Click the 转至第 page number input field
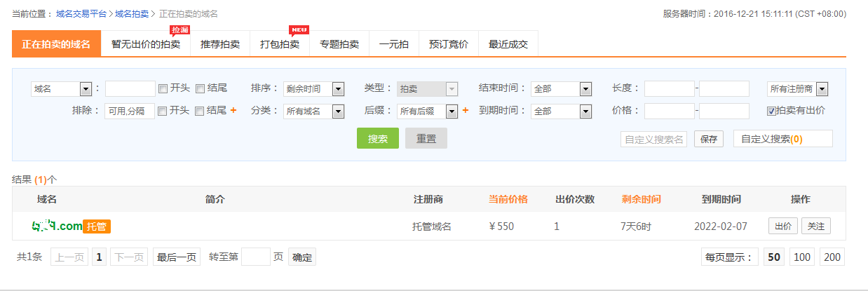 (255, 257)
